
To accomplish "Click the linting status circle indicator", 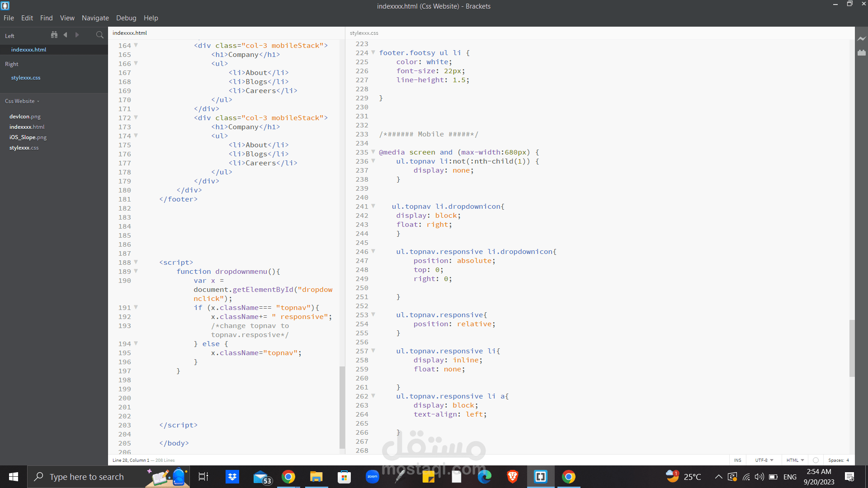I will pyautogui.click(x=816, y=460).
